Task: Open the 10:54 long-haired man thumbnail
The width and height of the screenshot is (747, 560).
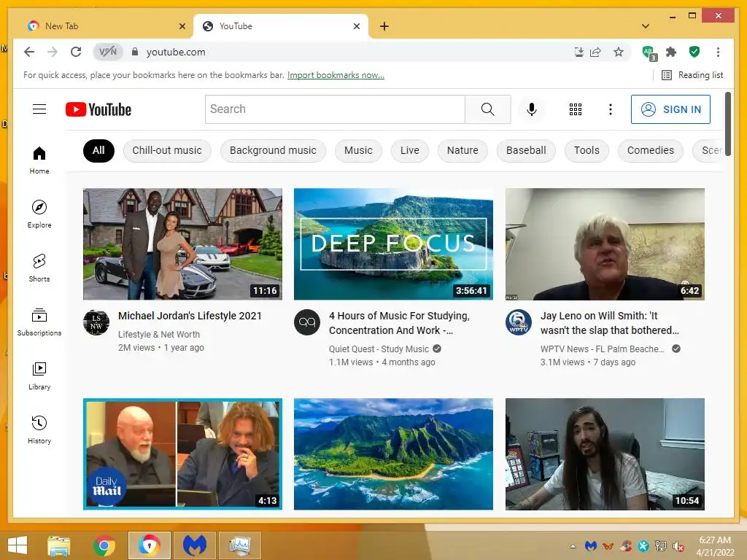Action: click(x=605, y=454)
